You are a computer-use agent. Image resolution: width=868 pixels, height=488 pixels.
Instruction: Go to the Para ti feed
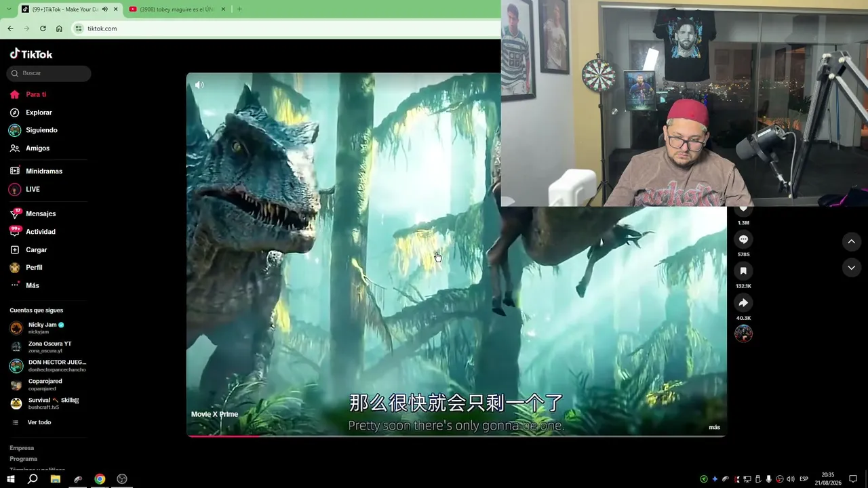(28, 94)
